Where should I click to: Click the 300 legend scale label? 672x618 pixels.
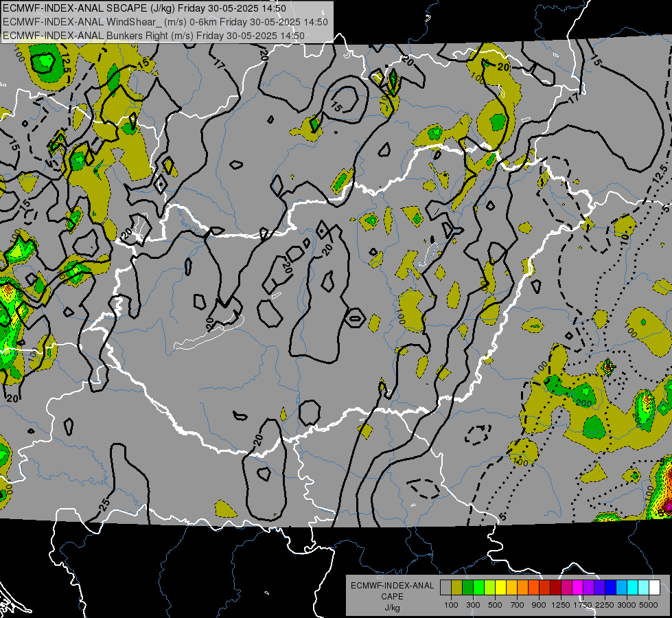click(473, 605)
